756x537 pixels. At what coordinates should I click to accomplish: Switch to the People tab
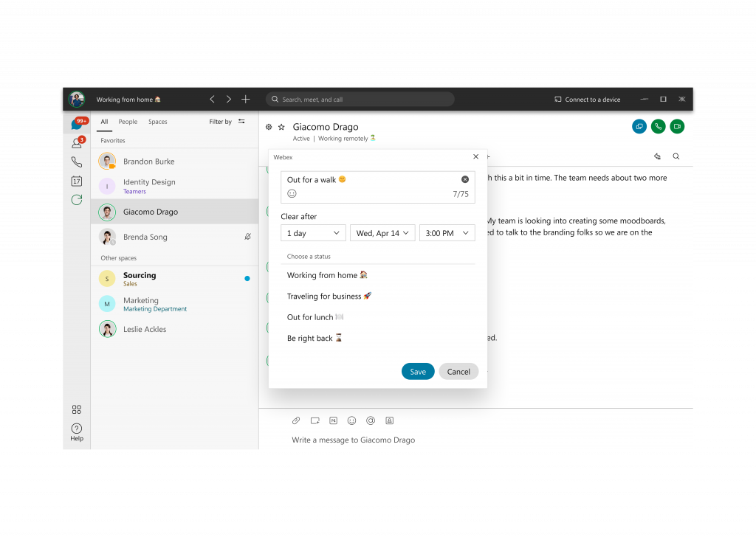tap(127, 121)
